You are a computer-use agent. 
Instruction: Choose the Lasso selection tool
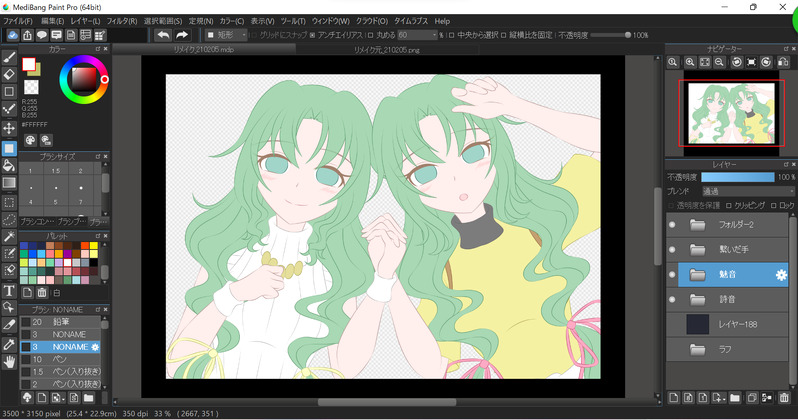(x=9, y=220)
